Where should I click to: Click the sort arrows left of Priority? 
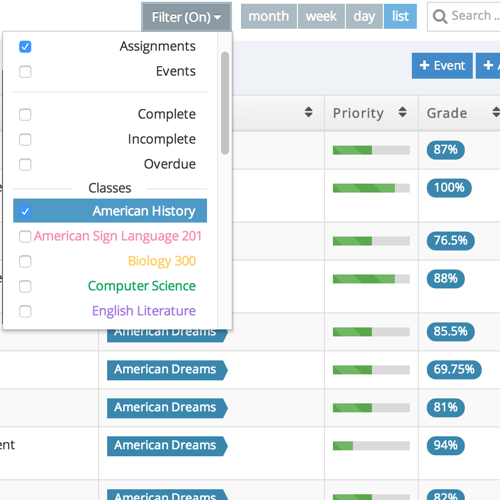pyautogui.click(x=308, y=112)
